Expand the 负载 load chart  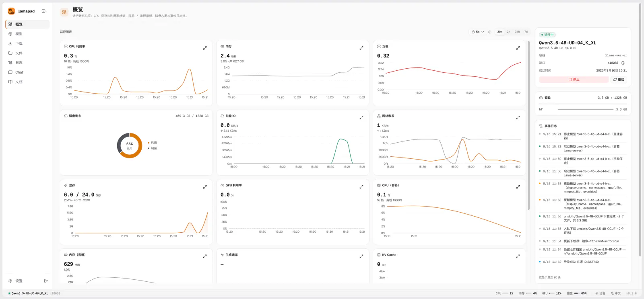tap(518, 48)
